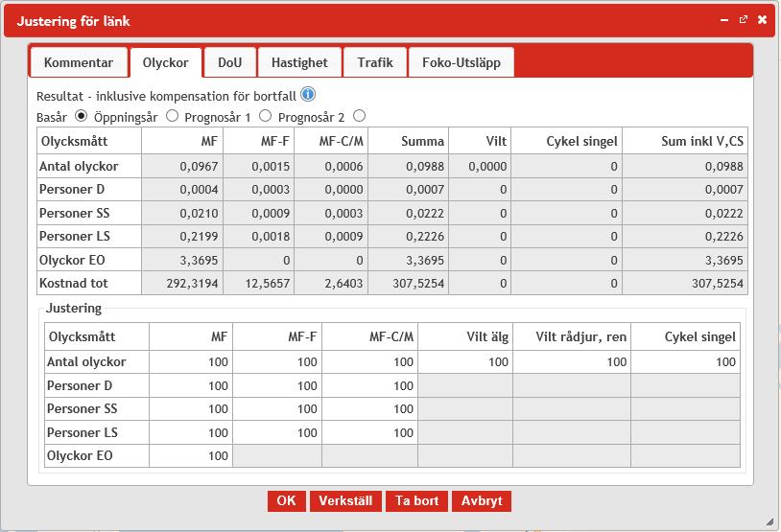Click the Kostnad tot MF value 292,3194

click(x=192, y=283)
